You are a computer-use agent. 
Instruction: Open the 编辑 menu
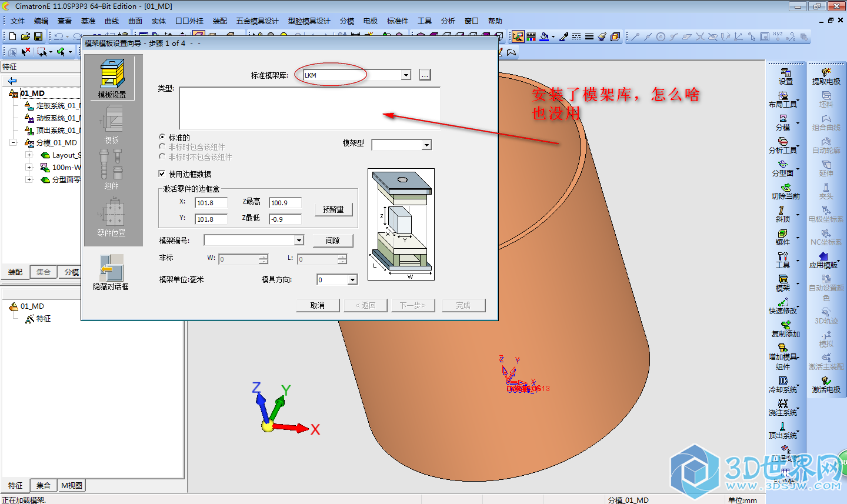pyautogui.click(x=41, y=21)
